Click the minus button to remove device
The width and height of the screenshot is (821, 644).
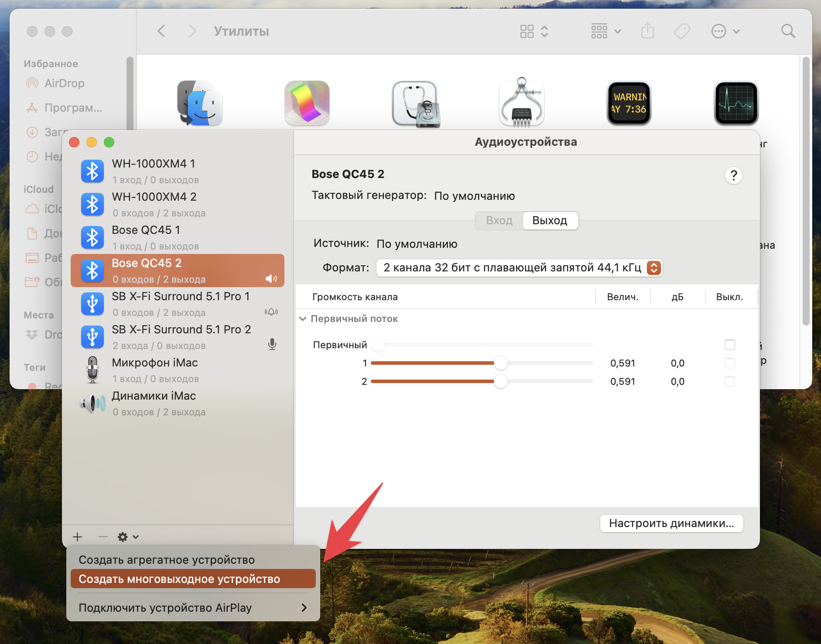tap(103, 537)
